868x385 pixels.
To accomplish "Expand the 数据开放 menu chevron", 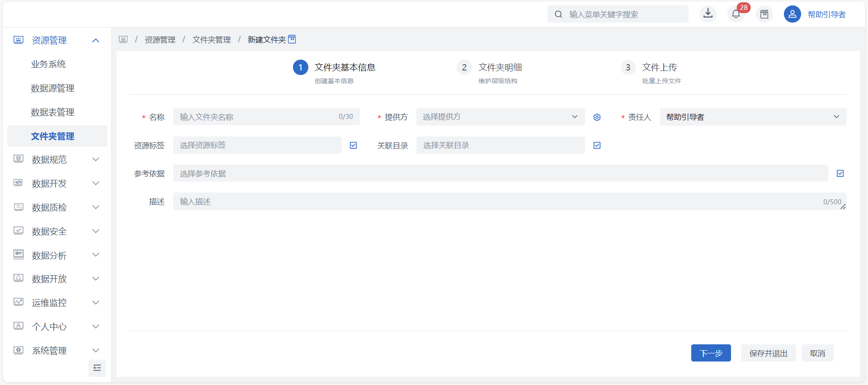I will (96, 278).
